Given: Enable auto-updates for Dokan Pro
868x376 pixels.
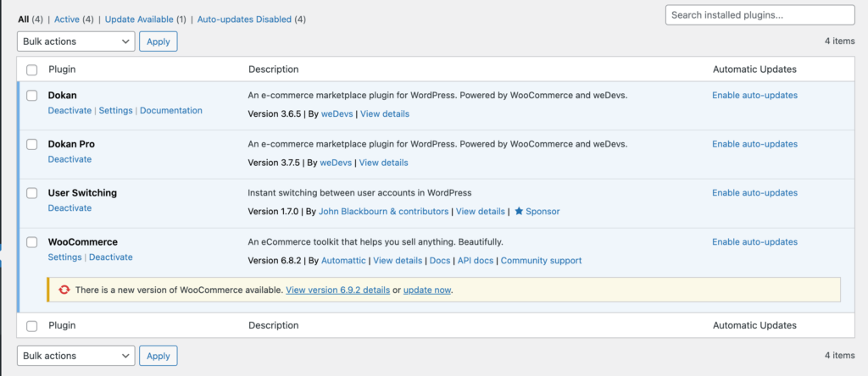Looking at the screenshot, I should 754,144.
